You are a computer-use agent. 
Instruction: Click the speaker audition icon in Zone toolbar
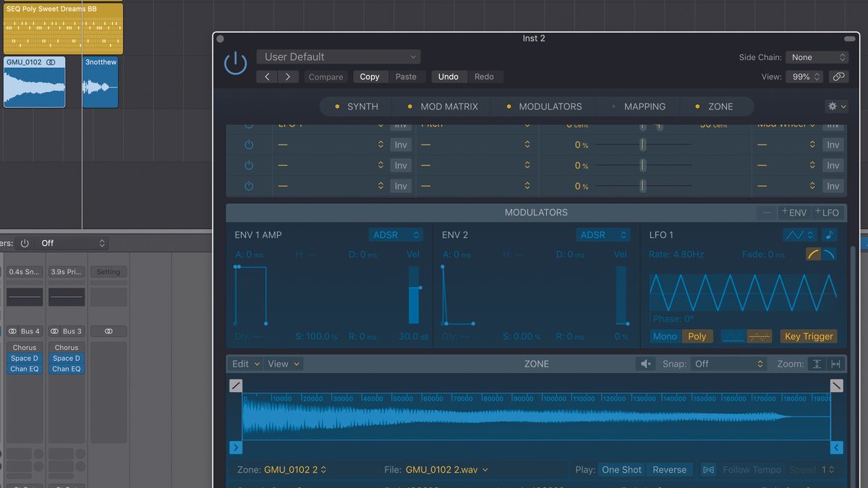point(646,364)
